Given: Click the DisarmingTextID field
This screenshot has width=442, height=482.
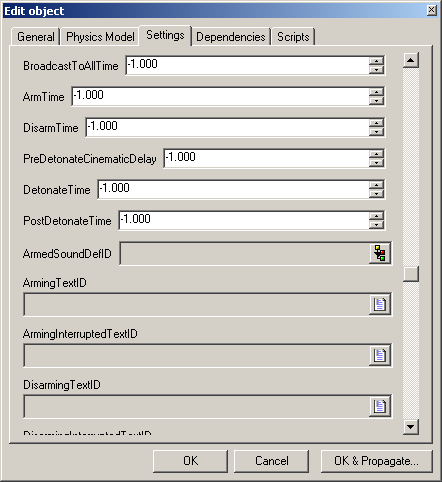Looking at the screenshot, I should coord(196,406).
